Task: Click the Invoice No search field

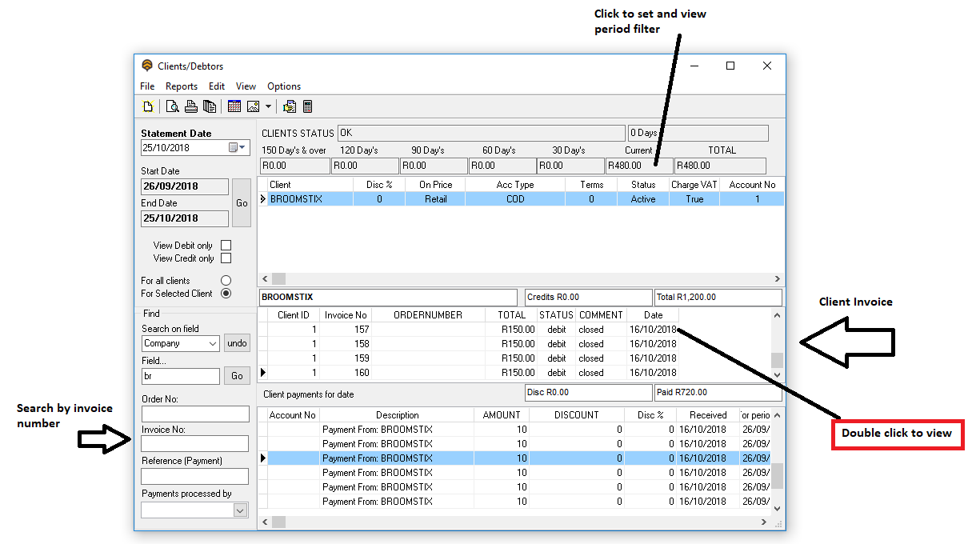Action: click(195, 444)
